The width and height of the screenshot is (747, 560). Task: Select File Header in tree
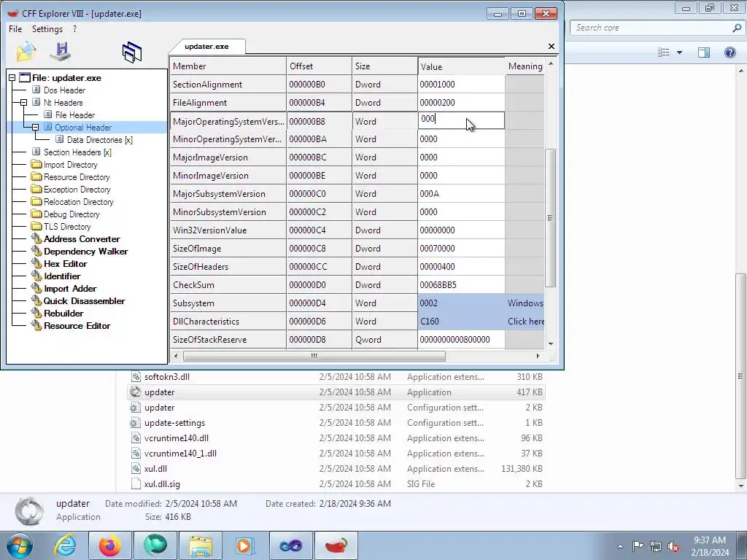(x=75, y=114)
